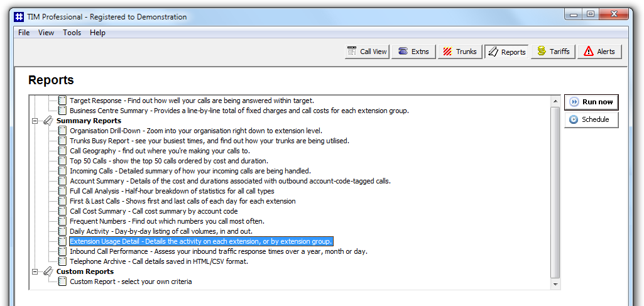The image size is (644, 306).
Task: Open the Tools menu
Action: (x=72, y=33)
